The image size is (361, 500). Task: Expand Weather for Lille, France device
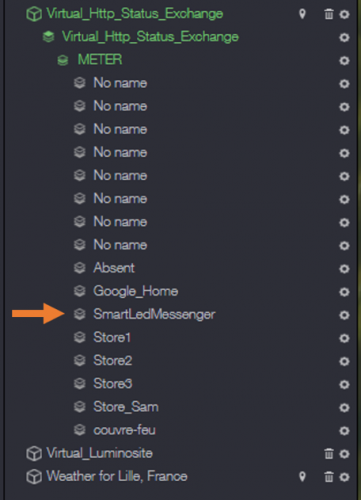(34, 477)
